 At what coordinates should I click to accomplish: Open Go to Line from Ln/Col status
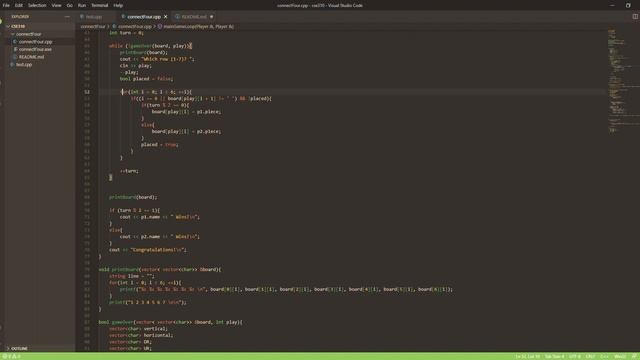[527, 356]
